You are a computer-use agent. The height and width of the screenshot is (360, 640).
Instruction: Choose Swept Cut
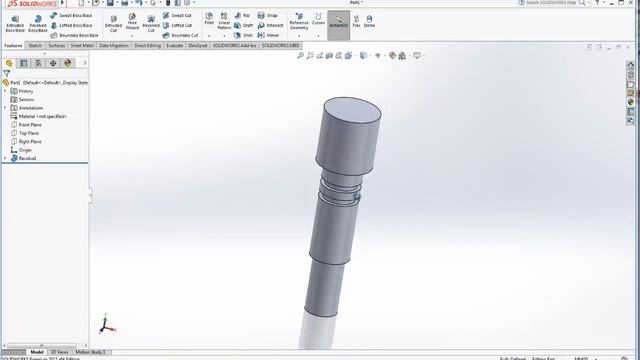point(177,16)
